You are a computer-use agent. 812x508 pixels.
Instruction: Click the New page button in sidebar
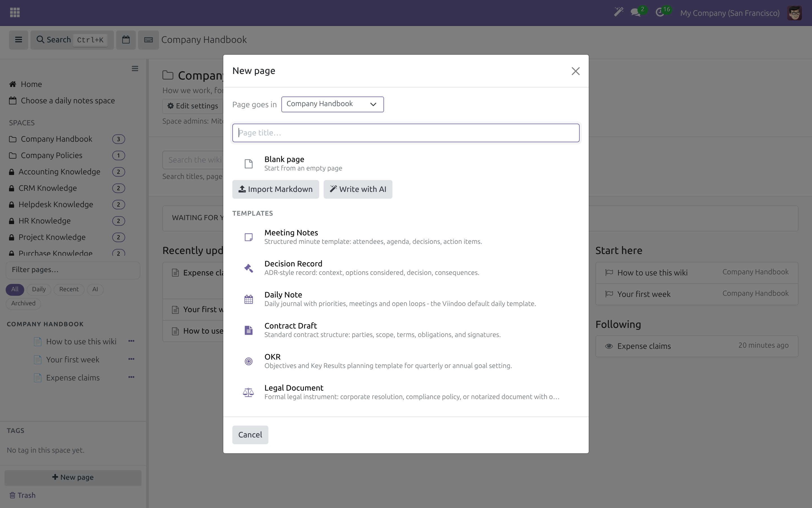click(73, 478)
